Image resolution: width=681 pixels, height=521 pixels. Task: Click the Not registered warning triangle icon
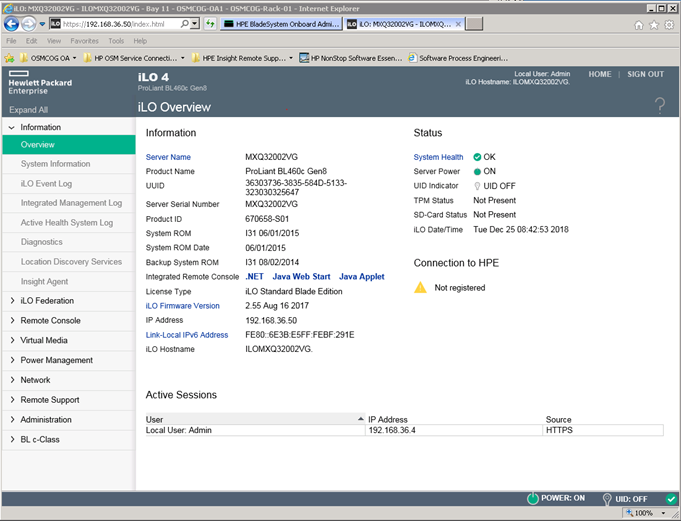tap(420, 287)
